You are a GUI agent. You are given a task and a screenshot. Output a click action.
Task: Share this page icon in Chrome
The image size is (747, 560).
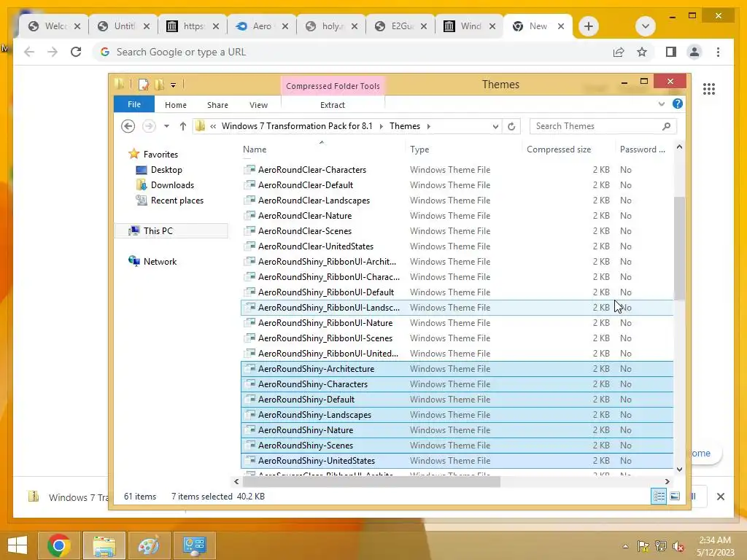coord(619,52)
